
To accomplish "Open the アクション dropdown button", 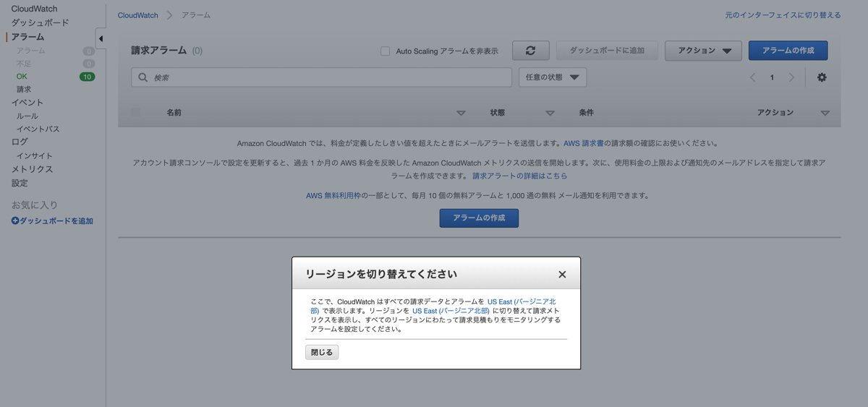I will click(x=703, y=51).
